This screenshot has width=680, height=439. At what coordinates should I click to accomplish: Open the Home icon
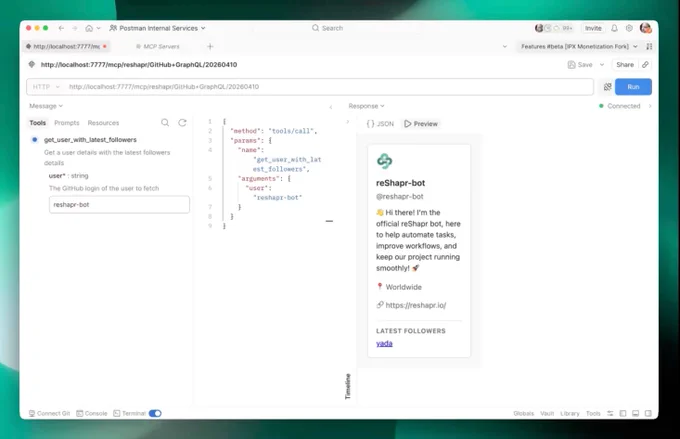click(89, 28)
